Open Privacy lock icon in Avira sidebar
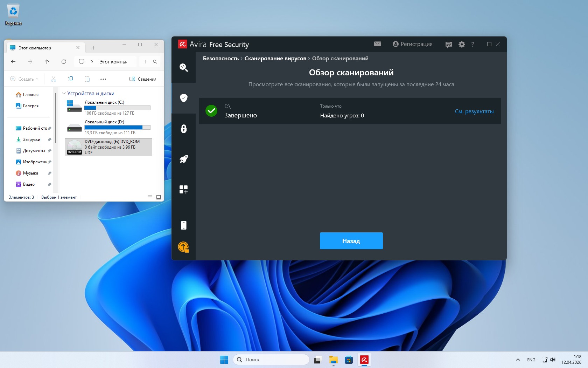 (x=183, y=129)
